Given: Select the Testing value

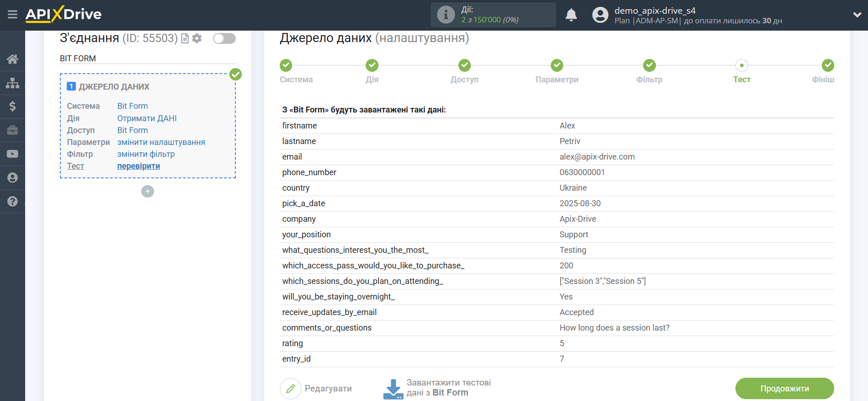Looking at the screenshot, I should pos(573,250).
